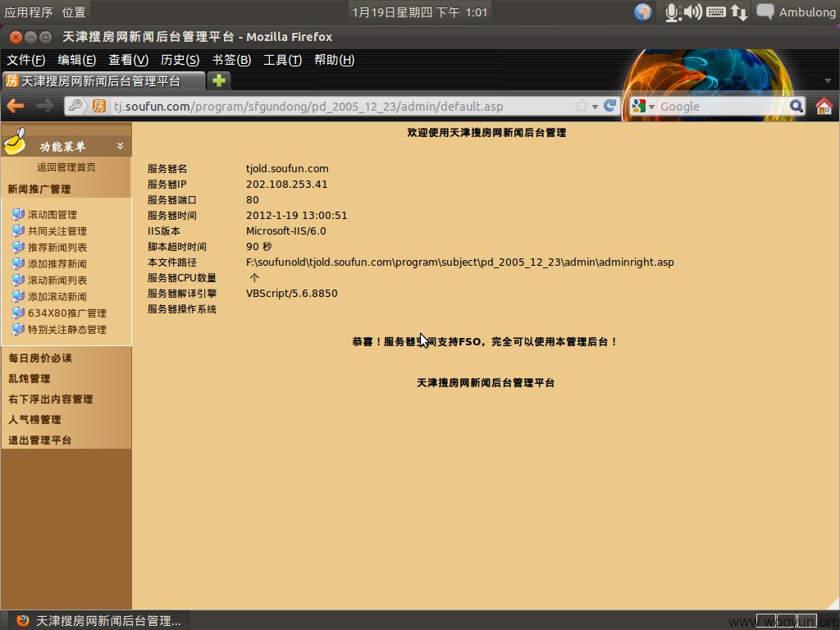This screenshot has height=630, width=840.
Task: Click the microphone indicator in top panel
Action: (672, 11)
